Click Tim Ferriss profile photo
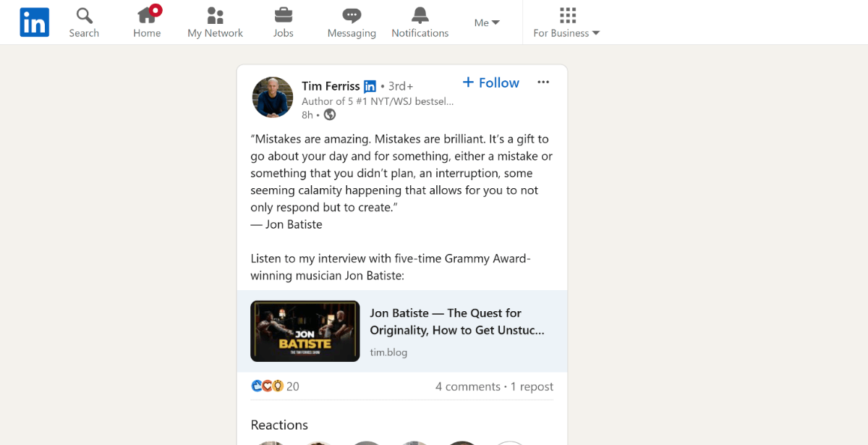 pos(273,97)
